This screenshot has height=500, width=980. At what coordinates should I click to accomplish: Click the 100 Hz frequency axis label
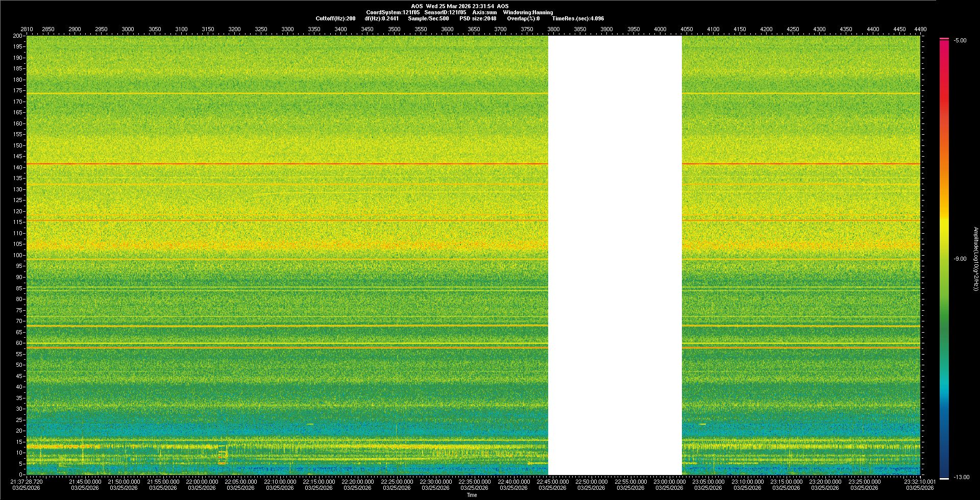17,255
